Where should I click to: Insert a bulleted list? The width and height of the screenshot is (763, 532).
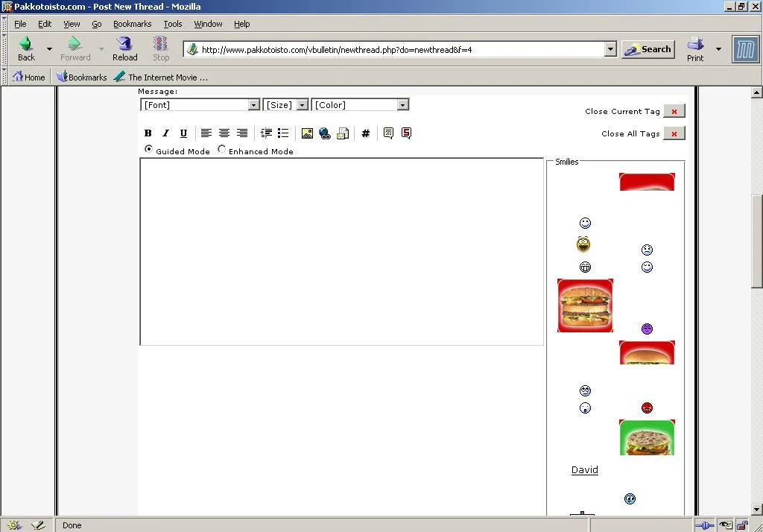[283, 133]
